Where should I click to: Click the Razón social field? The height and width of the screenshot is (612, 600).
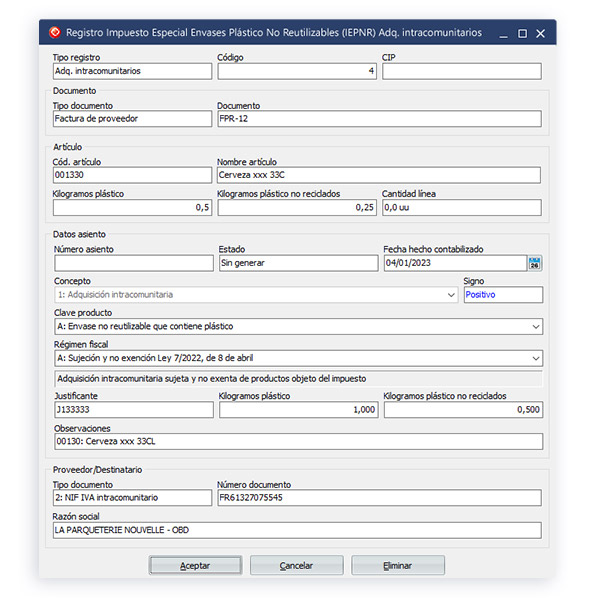coord(297,530)
